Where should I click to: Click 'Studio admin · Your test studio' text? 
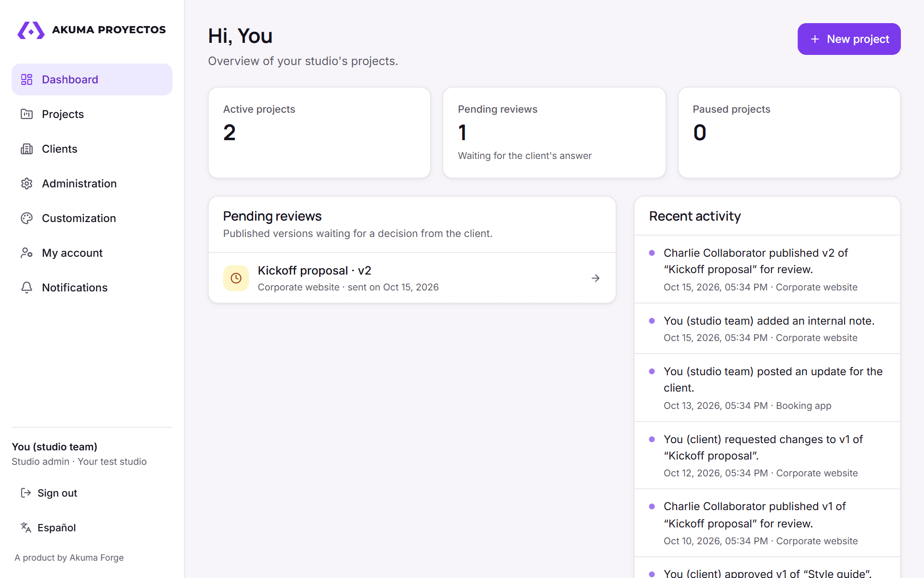click(x=79, y=461)
